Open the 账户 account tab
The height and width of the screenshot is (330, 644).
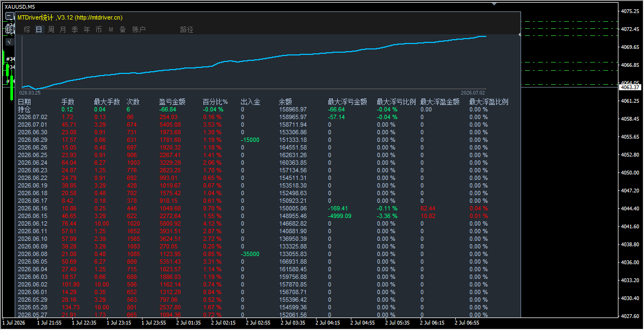139,29
